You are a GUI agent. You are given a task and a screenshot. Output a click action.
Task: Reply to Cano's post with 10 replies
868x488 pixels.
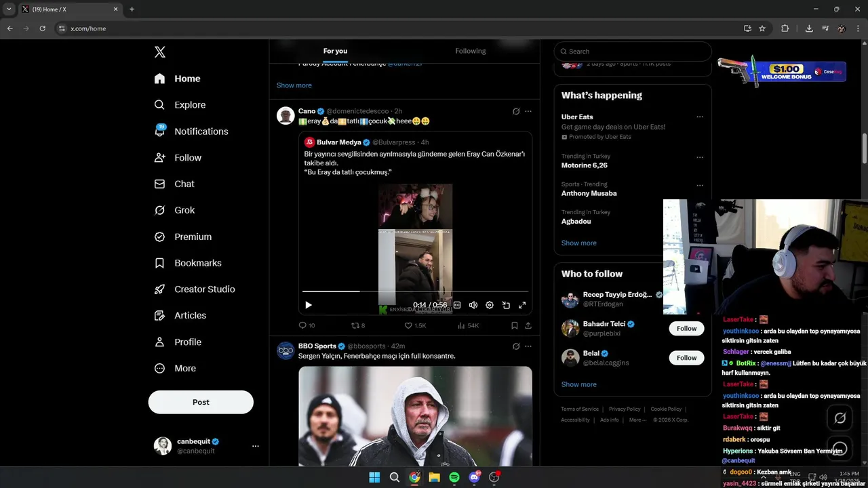pyautogui.click(x=307, y=325)
